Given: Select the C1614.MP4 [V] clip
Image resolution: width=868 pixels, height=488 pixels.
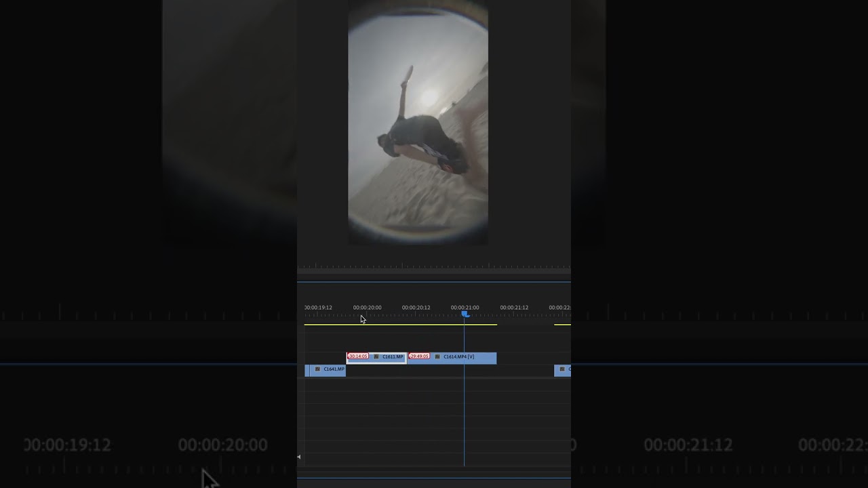Looking at the screenshot, I should tap(452, 357).
